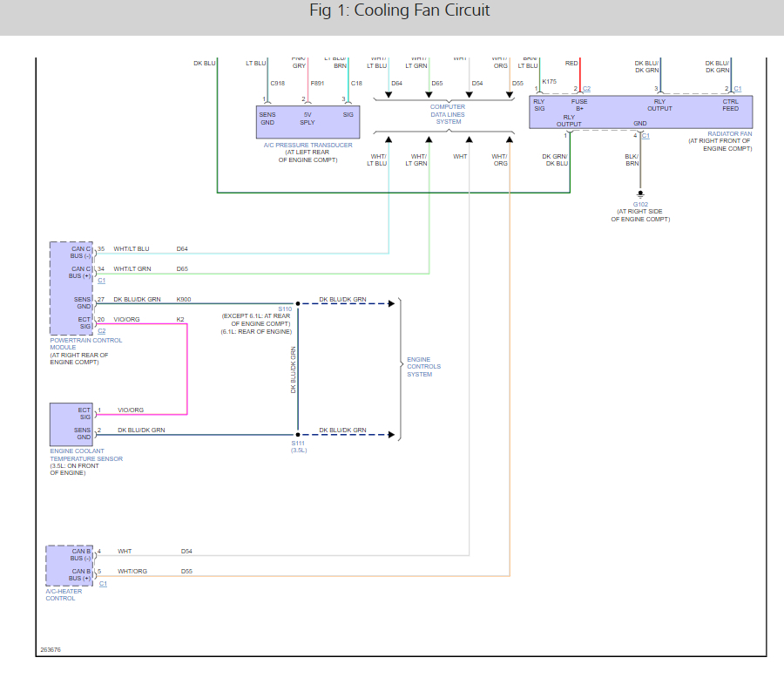Viewport: 784px width, 678px height.
Task: Click the diagram number 263676
Action: tap(50, 648)
